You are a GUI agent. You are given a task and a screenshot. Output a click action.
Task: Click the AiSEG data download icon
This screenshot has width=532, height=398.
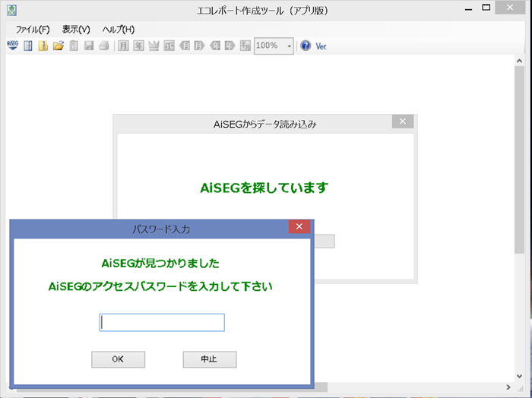[13, 46]
